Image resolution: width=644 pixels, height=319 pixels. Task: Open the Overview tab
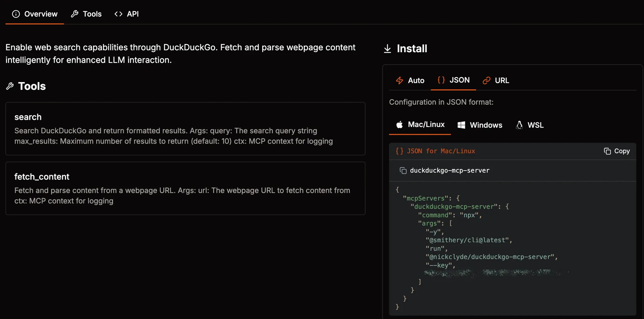(x=35, y=14)
